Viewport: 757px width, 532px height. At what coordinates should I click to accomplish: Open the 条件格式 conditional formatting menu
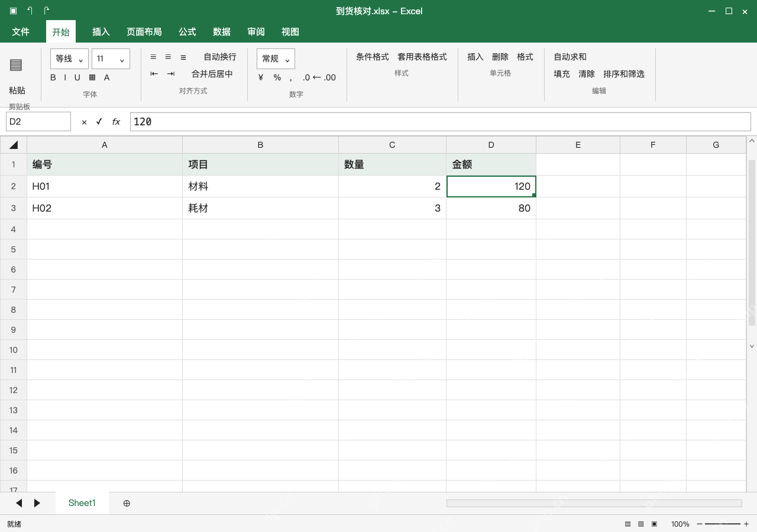pos(373,57)
